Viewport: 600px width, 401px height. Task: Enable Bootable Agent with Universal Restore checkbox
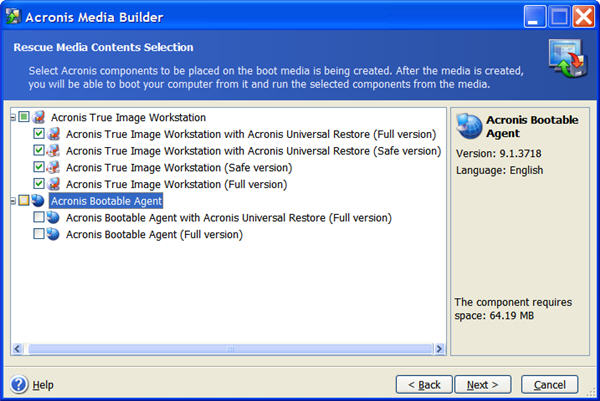pyautogui.click(x=39, y=217)
